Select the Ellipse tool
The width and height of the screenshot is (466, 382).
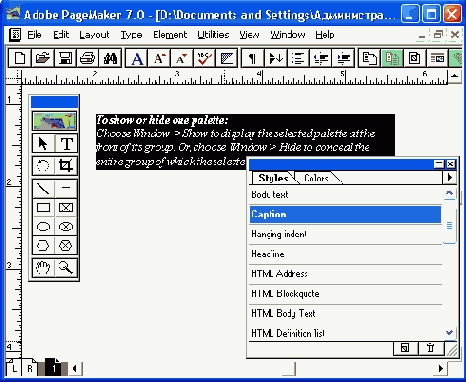[43, 227]
